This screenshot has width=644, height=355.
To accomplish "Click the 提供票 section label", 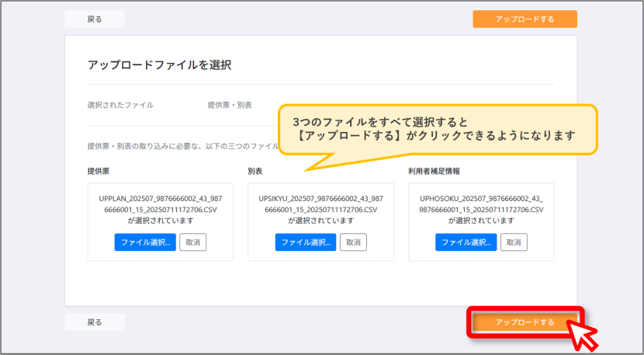I will pos(99,171).
